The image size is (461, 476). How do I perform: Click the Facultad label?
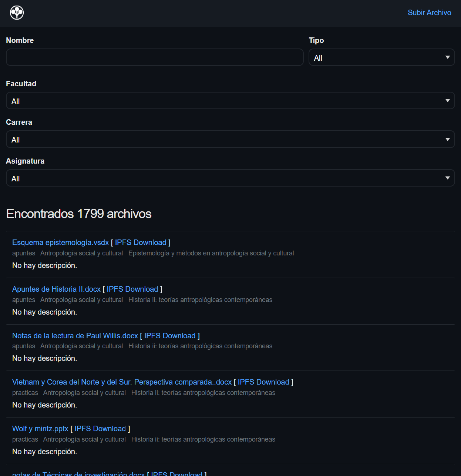point(21,84)
